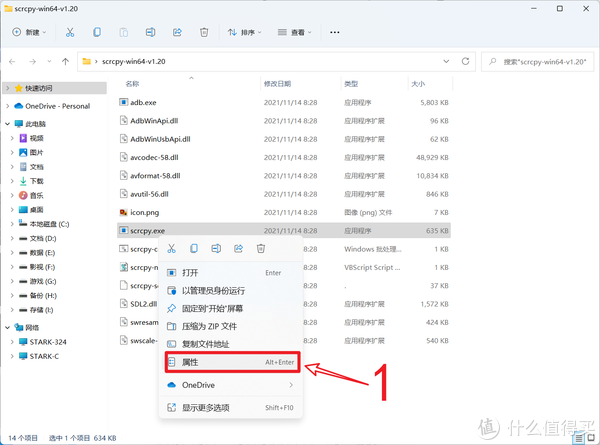Sort by the 名称 column header
This screenshot has width=600, height=445.
(132, 84)
